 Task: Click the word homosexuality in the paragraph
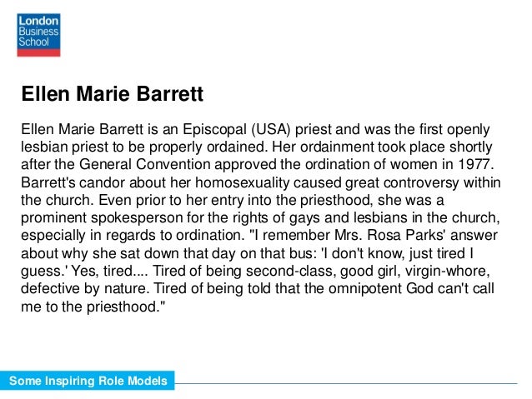click(x=243, y=182)
